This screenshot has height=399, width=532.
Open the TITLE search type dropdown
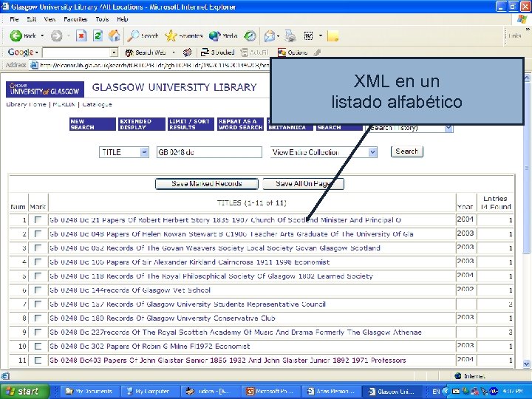coord(144,152)
